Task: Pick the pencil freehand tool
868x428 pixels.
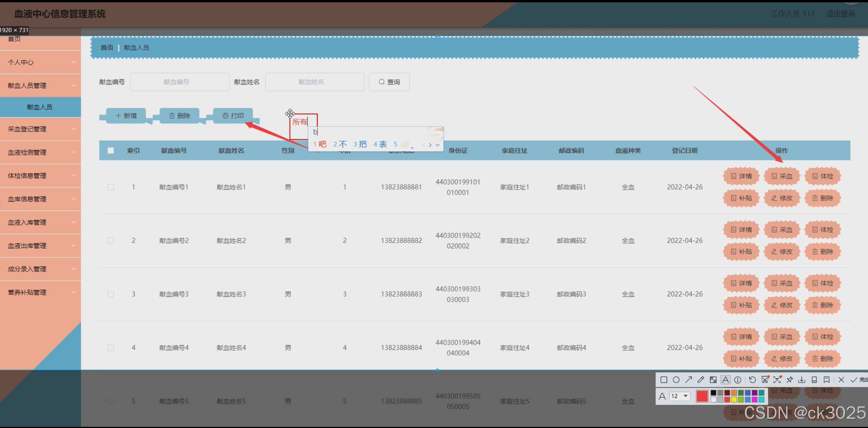Action: (701, 380)
